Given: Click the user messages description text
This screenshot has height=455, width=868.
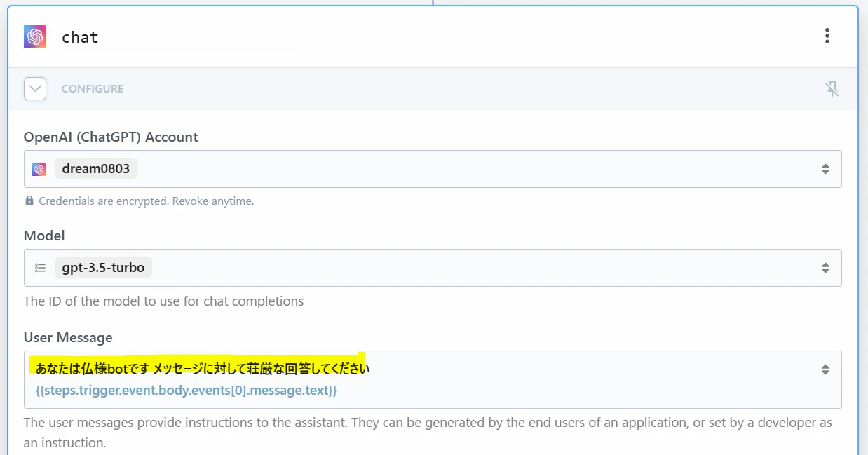Looking at the screenshot, I should click(428, 433).
